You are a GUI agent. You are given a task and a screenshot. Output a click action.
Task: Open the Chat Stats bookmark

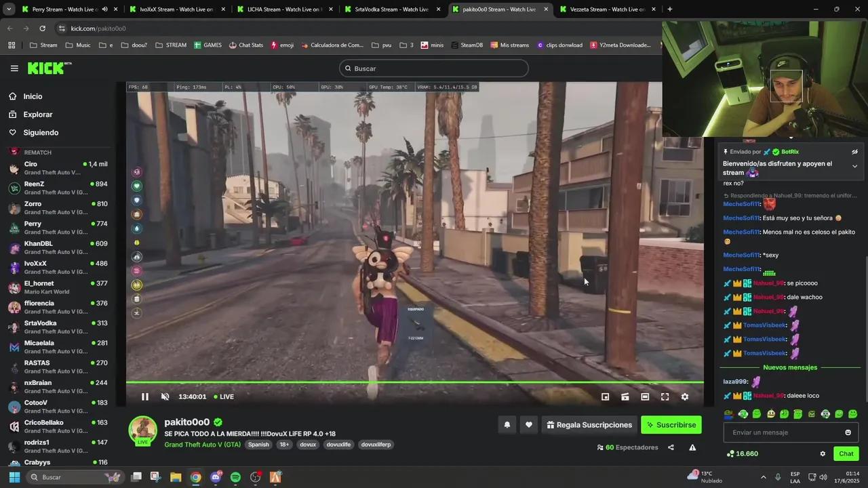point(245,45)
